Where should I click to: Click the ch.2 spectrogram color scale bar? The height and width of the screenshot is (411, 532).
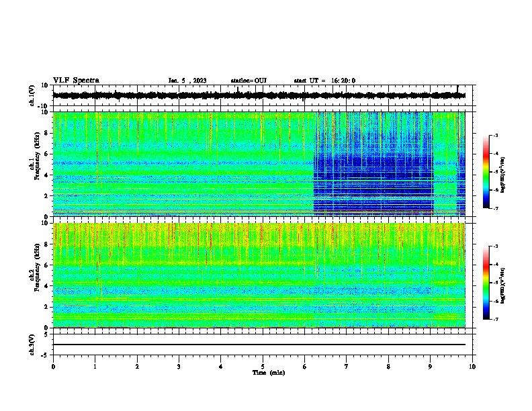click(486, 283)
